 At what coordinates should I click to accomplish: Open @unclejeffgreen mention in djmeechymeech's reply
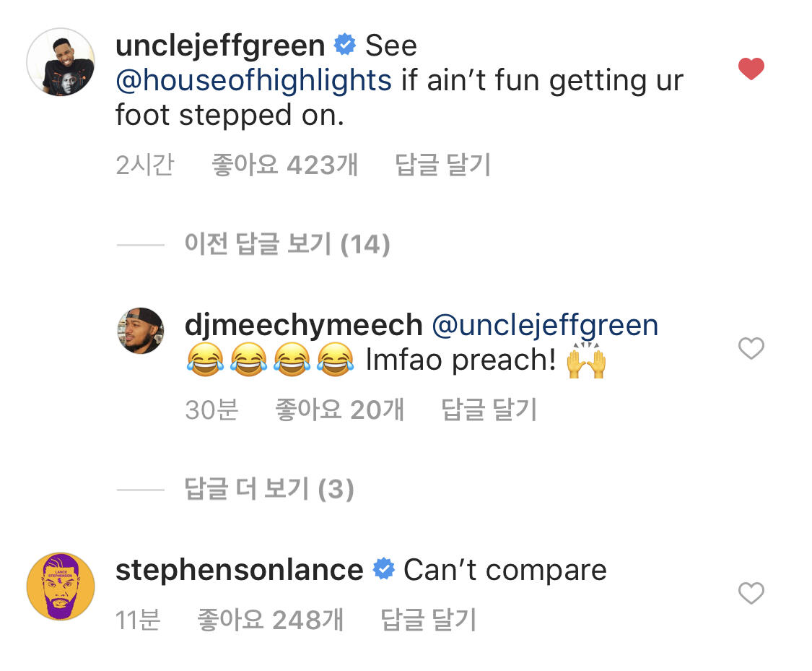[x=545, y=325]
